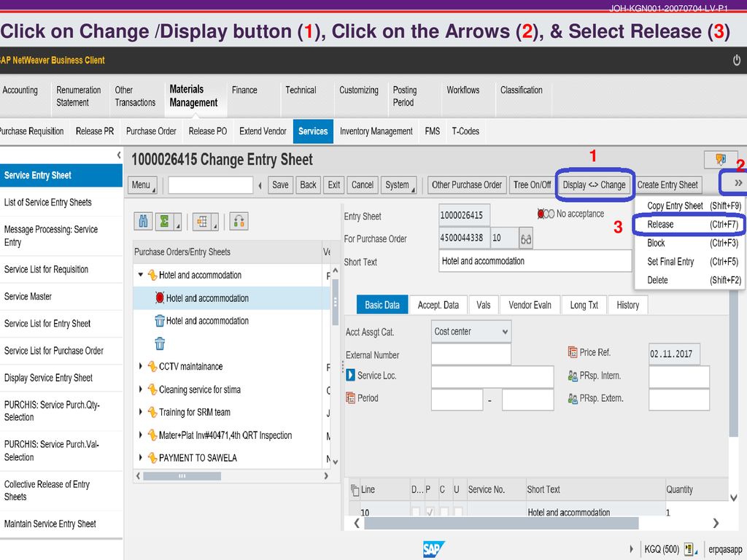The height and width of the screenshot is (560, 747).
Task: Click the grid layout icon
Action: pyautogui.click(x=203, y=222)
